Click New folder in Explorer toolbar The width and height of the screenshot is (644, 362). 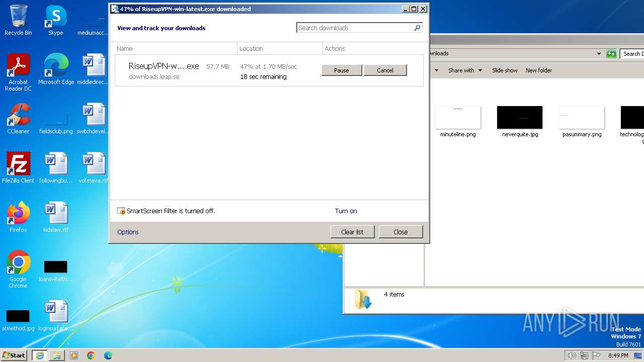(539, 70)
